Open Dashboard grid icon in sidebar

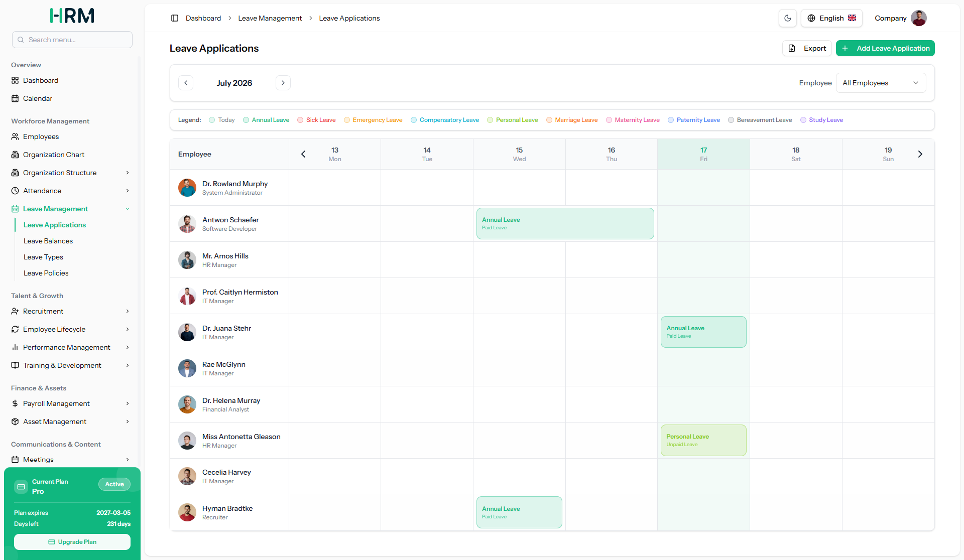pyautogui.click(x=15, y=80)
